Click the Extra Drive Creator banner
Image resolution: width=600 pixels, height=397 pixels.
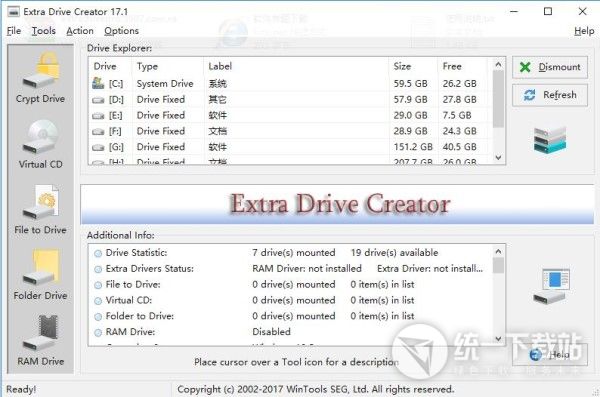[x=337, y=204]
